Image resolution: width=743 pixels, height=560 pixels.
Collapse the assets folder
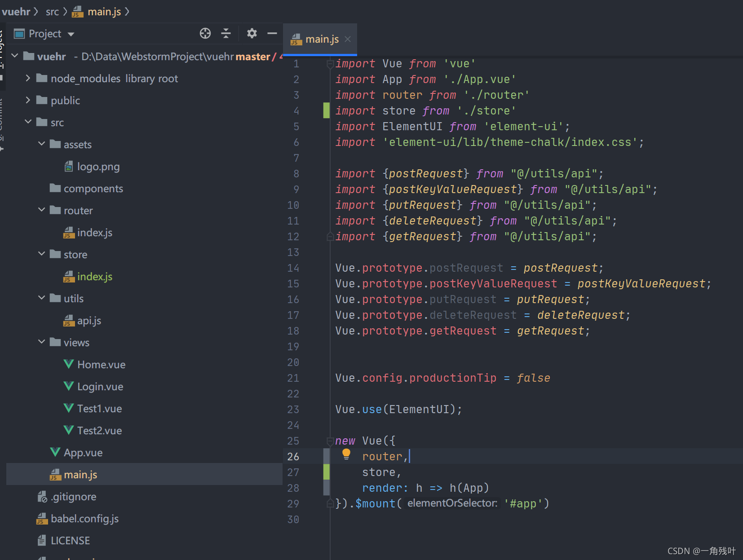click(41, 144)
